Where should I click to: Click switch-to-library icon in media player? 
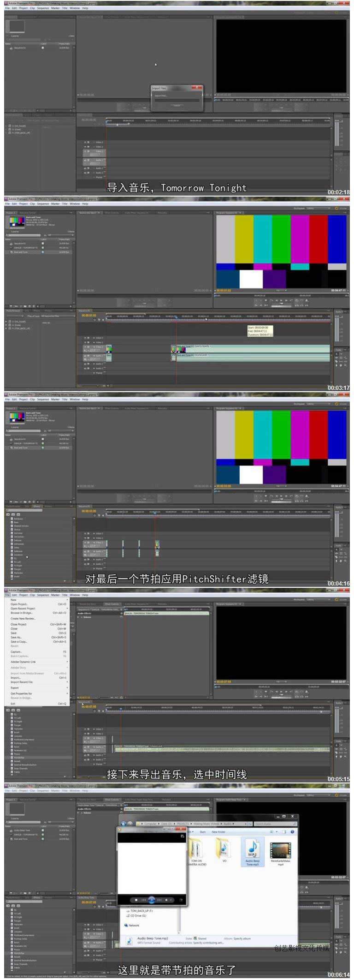[183, 836]
